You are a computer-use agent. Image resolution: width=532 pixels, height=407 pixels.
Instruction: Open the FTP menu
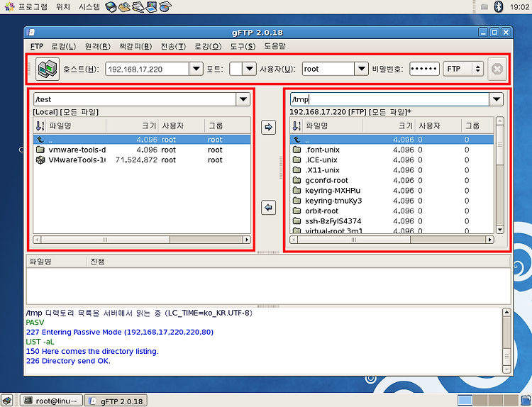(37, 46)
